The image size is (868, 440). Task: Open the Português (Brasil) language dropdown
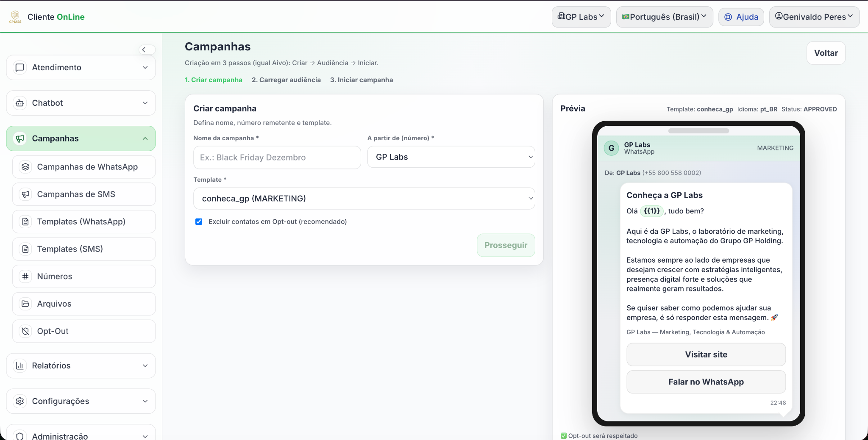tap(664, 17)
